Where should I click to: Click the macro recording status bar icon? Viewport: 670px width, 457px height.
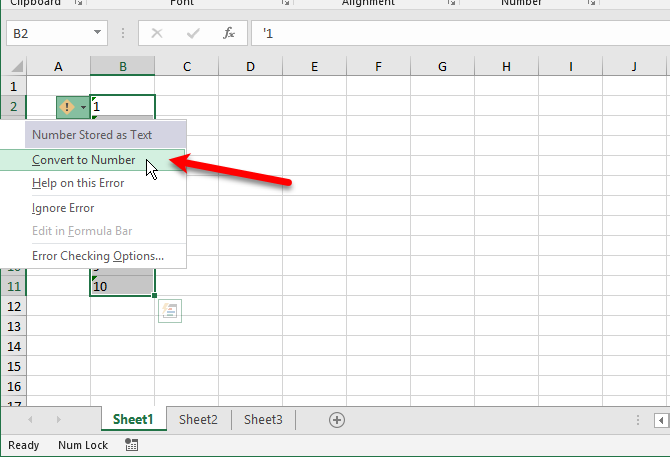(132, 445)
